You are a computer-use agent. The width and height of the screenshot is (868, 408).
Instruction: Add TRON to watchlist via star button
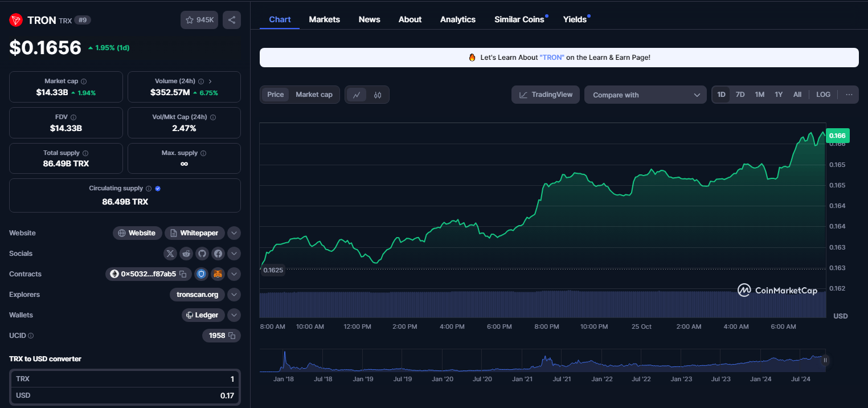click(199, 20)
